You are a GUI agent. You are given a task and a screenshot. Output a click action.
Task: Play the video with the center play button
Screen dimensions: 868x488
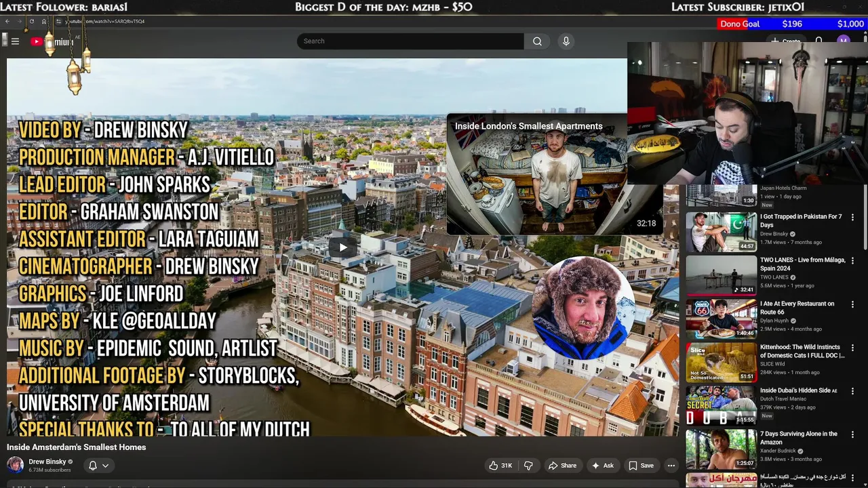pos(343,247)
